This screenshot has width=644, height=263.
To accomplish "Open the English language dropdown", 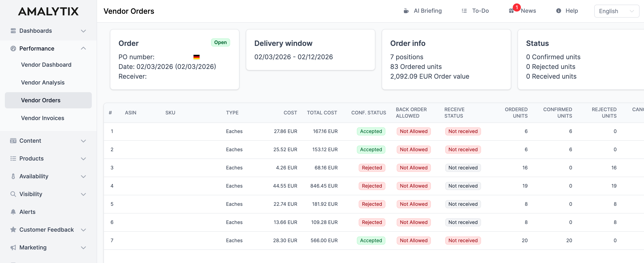I will pos(617,11).
